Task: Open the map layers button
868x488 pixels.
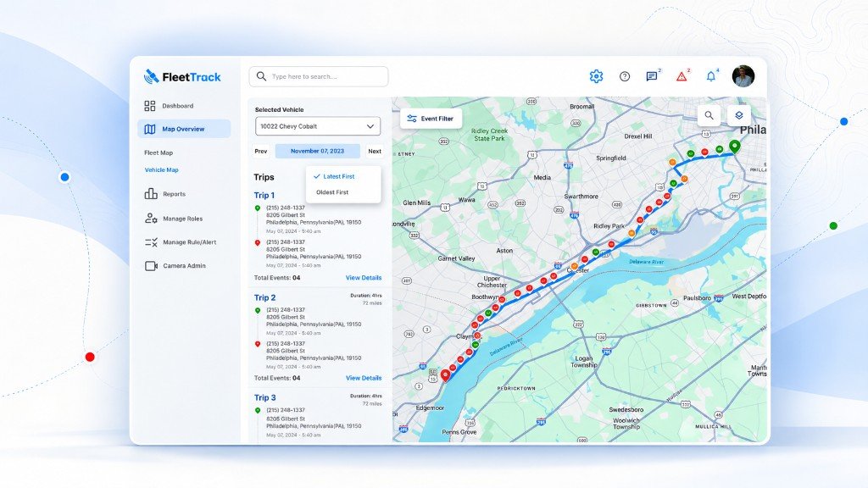Action: (x=738, y=115)
